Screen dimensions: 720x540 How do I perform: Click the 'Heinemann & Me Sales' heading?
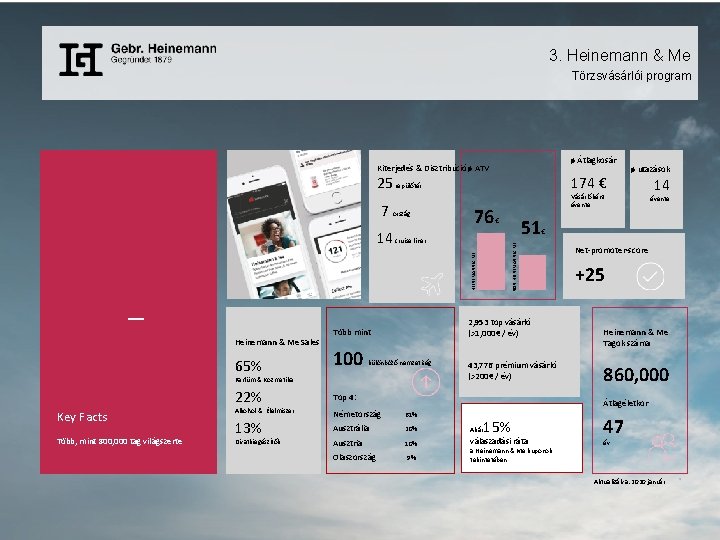tap(277, 342)
